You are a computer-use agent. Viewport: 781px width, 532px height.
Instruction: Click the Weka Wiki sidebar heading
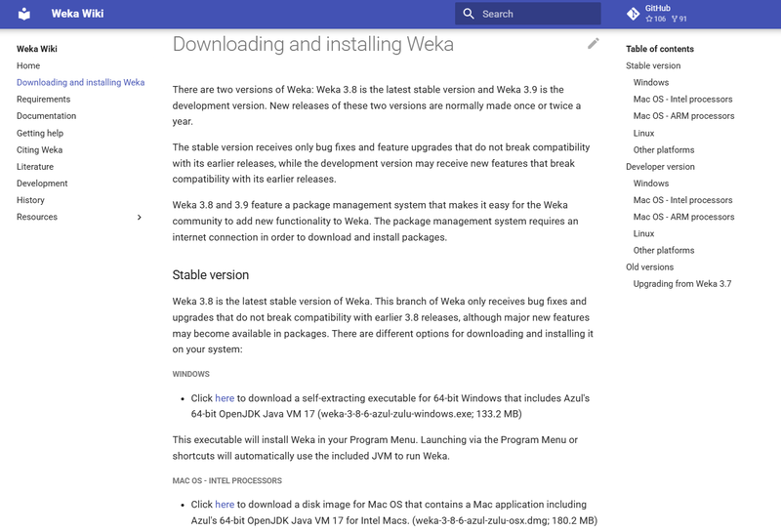[x=37, y=49]
